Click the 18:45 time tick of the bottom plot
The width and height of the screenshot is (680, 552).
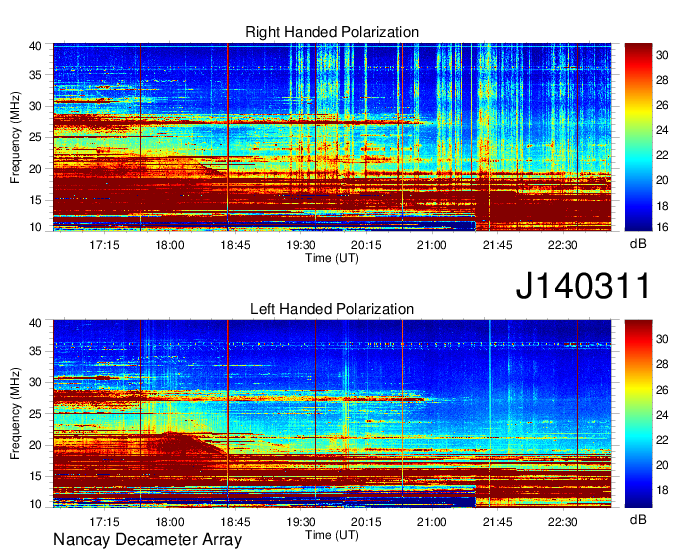[235, 522]
